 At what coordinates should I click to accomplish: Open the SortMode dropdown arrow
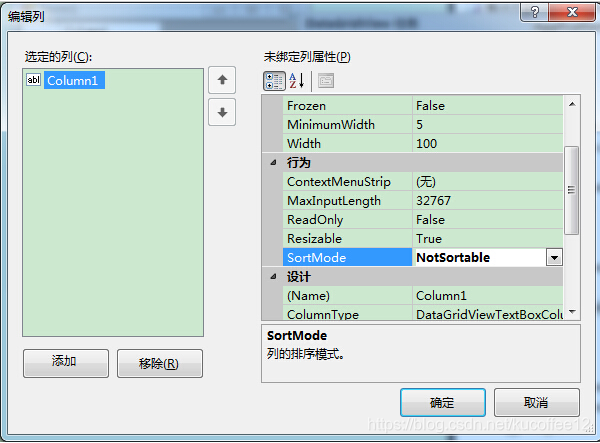tap(554, 258)
